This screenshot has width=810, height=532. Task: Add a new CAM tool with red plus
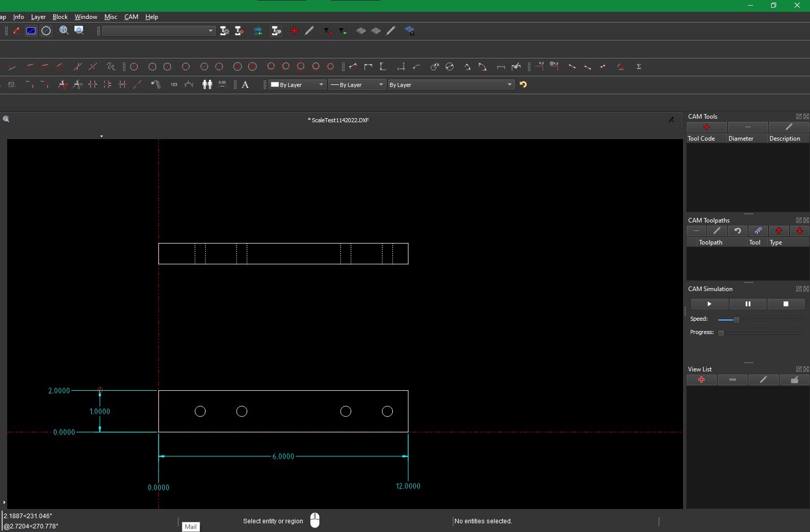[x=706, y=127]
